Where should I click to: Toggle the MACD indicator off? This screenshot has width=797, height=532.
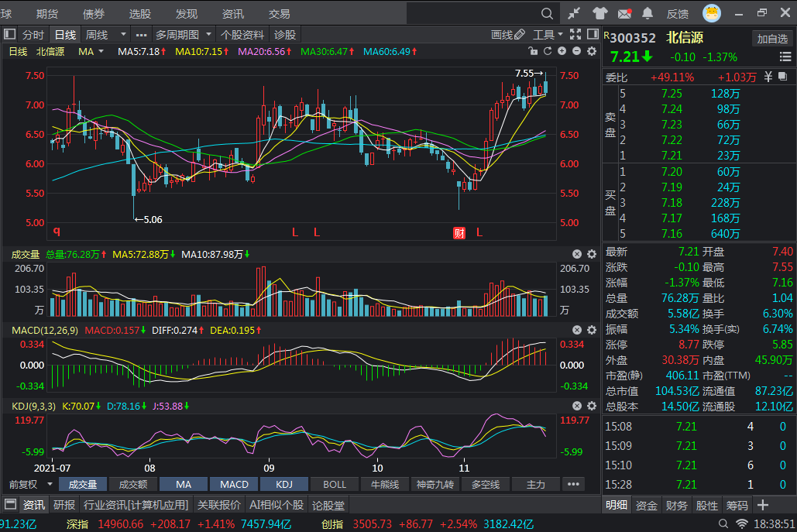click(x=234, y=485)
